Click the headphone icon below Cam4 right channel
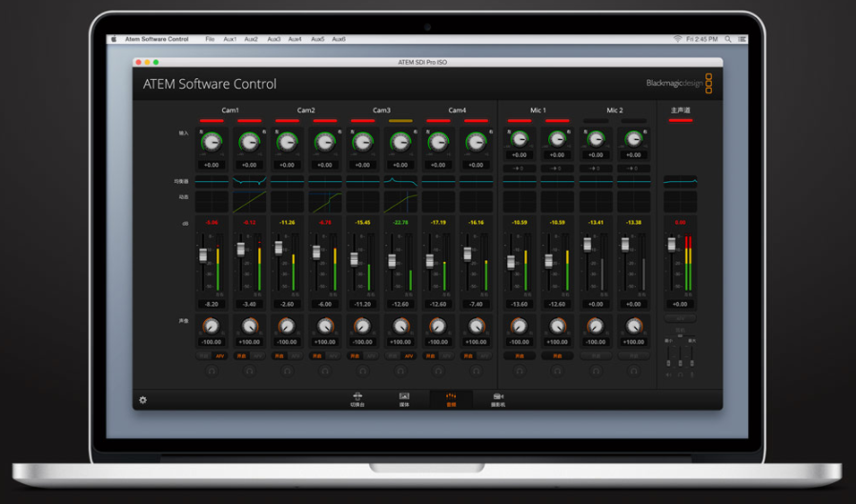Screen dimensions: 856x504 (476, 371)
